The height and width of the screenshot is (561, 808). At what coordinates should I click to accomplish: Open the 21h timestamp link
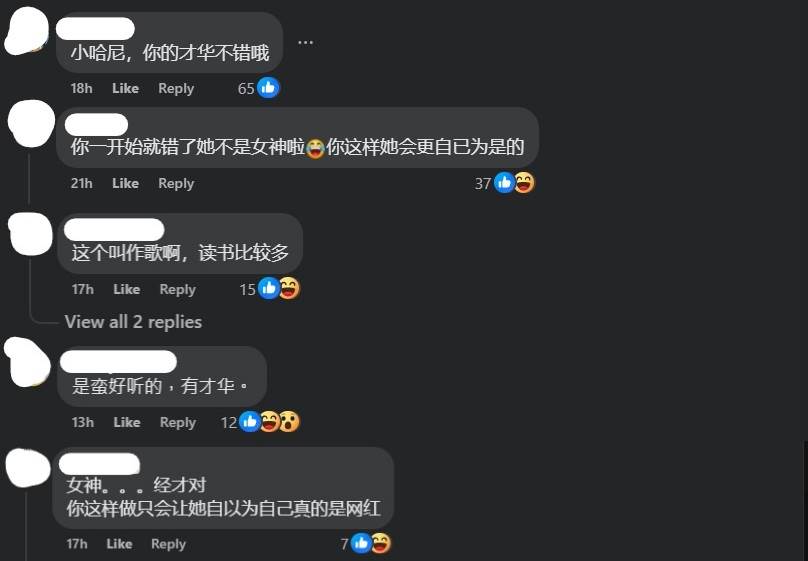point(81,183)
